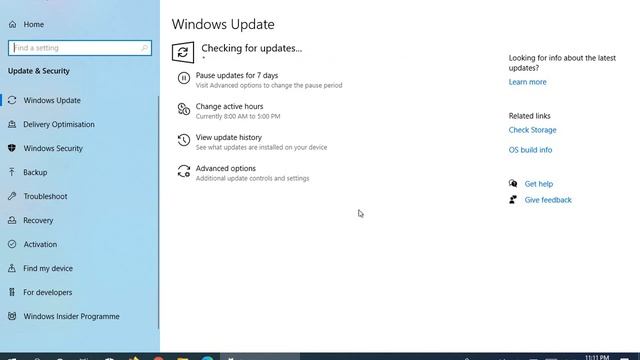Viewport: 640px width, 360px height.
Task: Click the 'Checking for updates...' status text
Action: click(x=251, y=48)
